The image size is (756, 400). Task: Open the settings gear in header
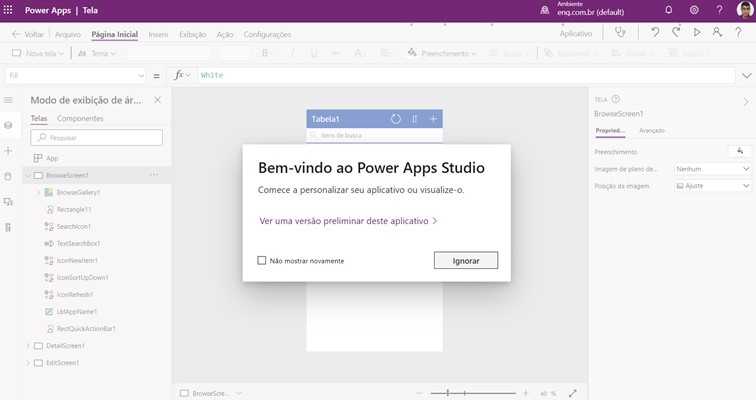[x=694, y=10]
